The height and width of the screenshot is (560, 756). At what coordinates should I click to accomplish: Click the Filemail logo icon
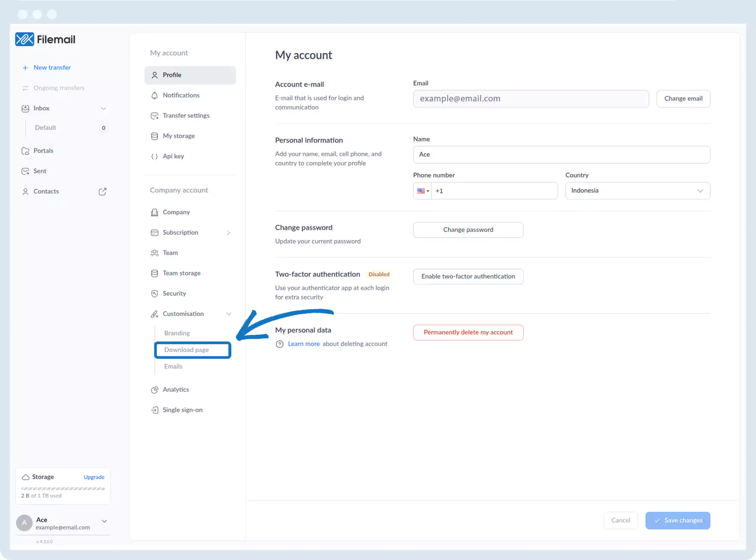[25, 39]
